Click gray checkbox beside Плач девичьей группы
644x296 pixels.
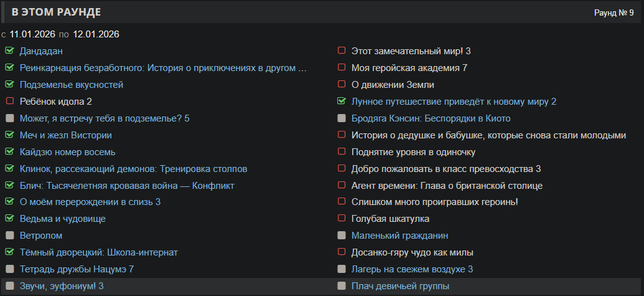[341, 286]
